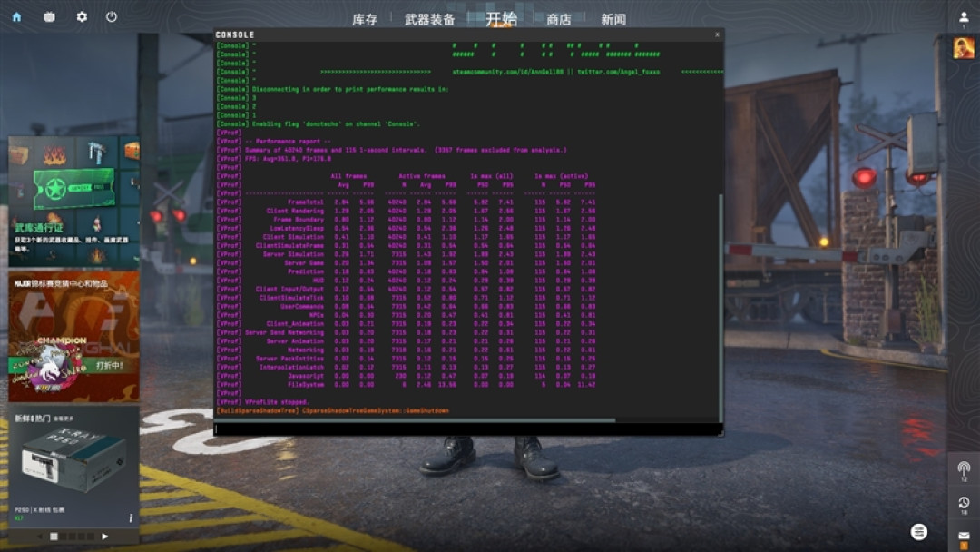Go to the next featured store item arrow
This screenshot has height=552, width=980.
(x=104, y=537)
